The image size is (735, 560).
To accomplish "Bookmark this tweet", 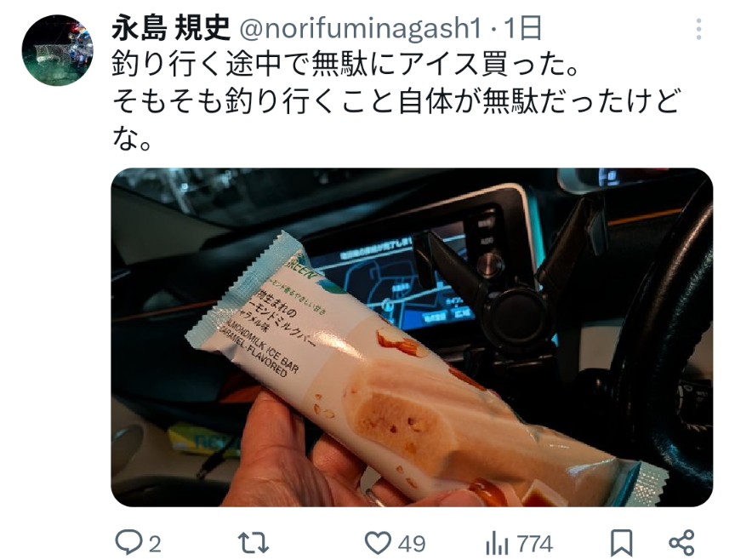I will [x=622, y=543].
